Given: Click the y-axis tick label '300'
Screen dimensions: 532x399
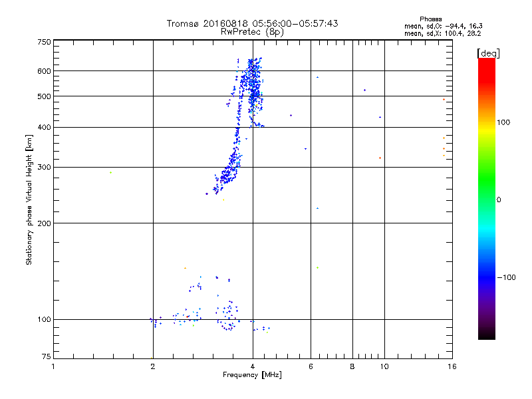Looking at the screenshot, I should pyautogui.click(x=44, y=168).
